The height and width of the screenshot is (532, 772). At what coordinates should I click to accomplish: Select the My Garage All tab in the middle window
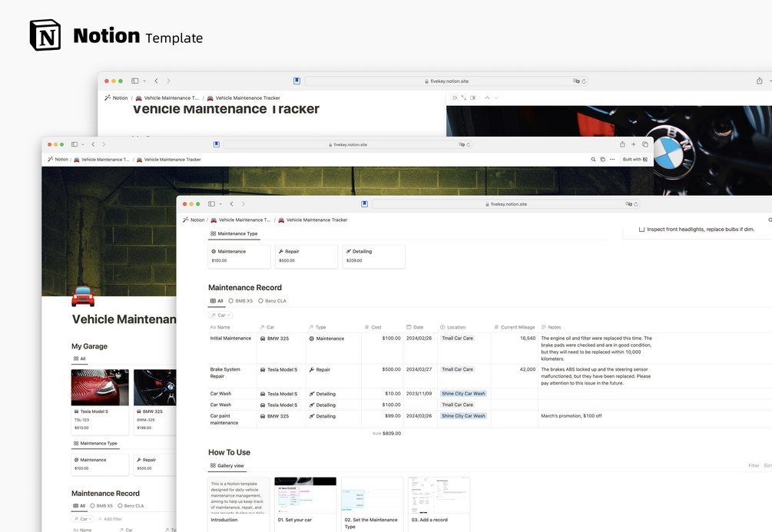pos(79,359)
